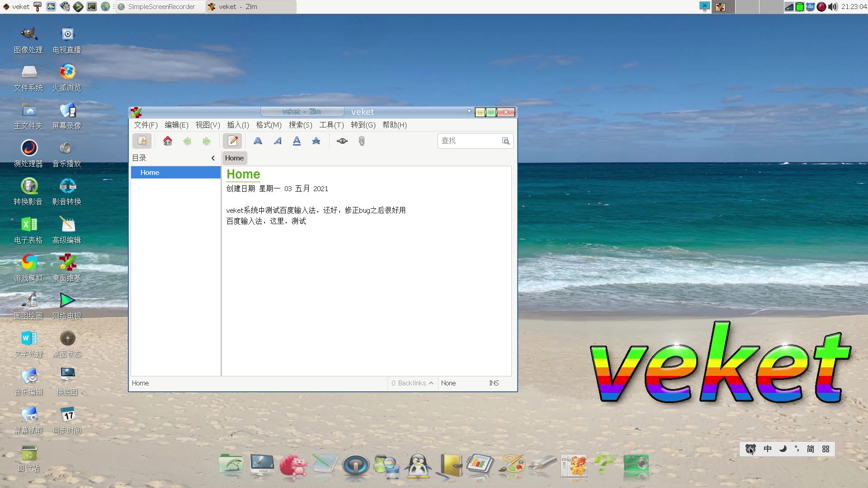Screen dimensions: 868x488
Task: Click the clock showing 21:23:04
Action: 854,7
